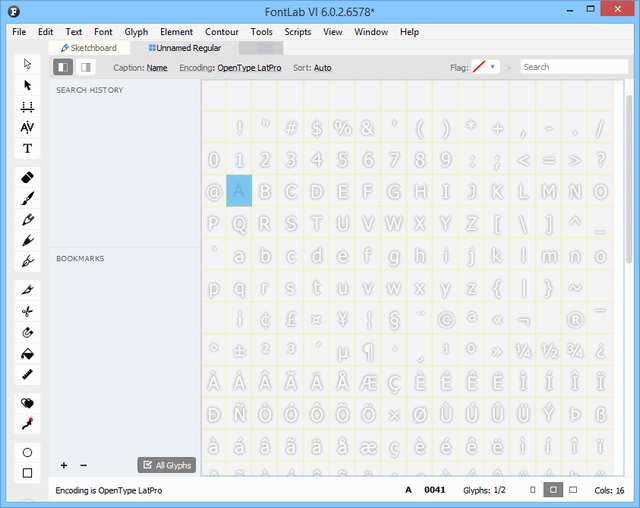Viewport: 640px width, 508px height.
Task: Click the vertical scrollbar of glyph grid
Action: click(x=629, y=180)
